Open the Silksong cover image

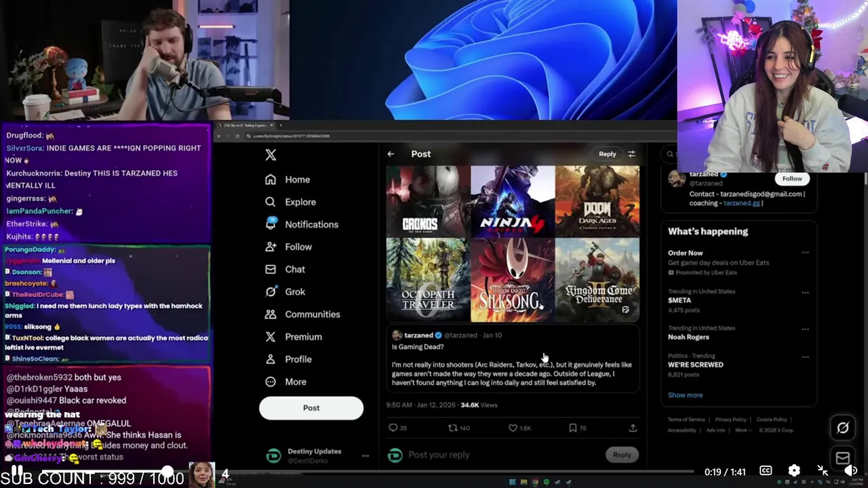tap(512, 279)
